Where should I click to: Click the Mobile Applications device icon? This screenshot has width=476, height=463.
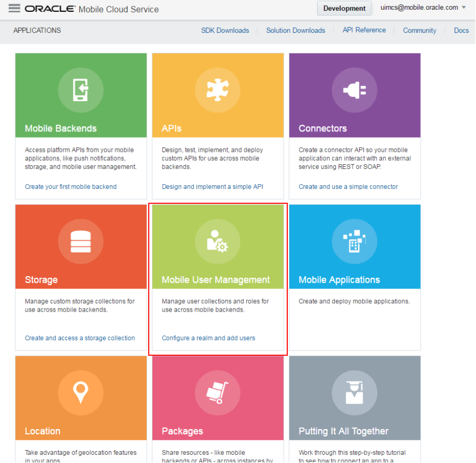click(x=354, y=242)
